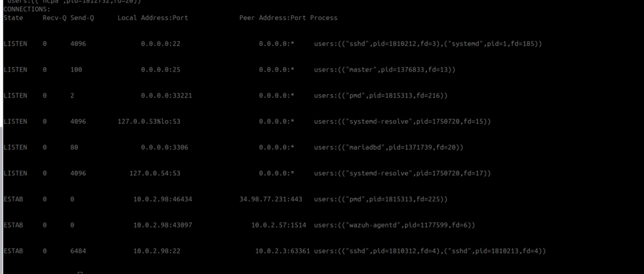Screen dimensions: 644x274
Task: Click peer address 10.0.2.57:1514
Action: point(279,225)
